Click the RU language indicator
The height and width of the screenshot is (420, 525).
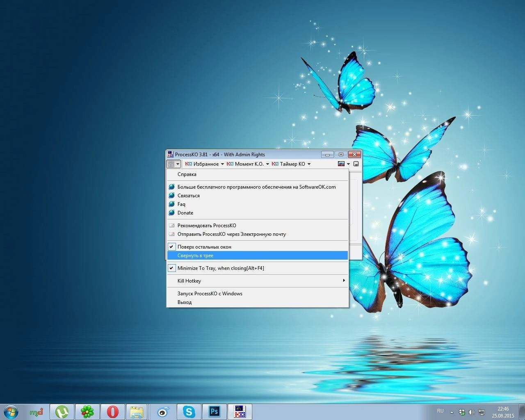pyautogui.click(x=440, y=411)
